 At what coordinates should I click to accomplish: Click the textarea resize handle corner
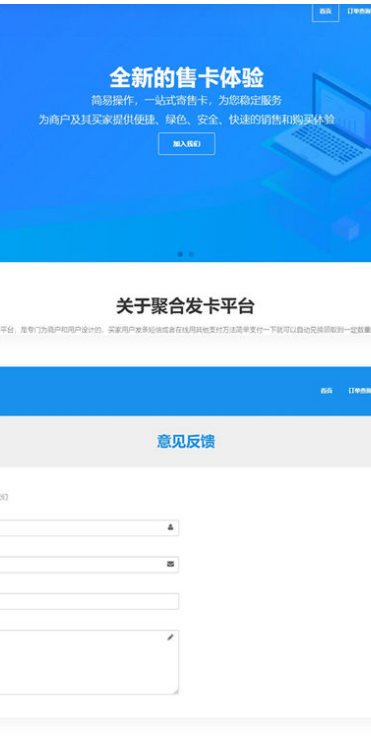click(x=176, y=692)
